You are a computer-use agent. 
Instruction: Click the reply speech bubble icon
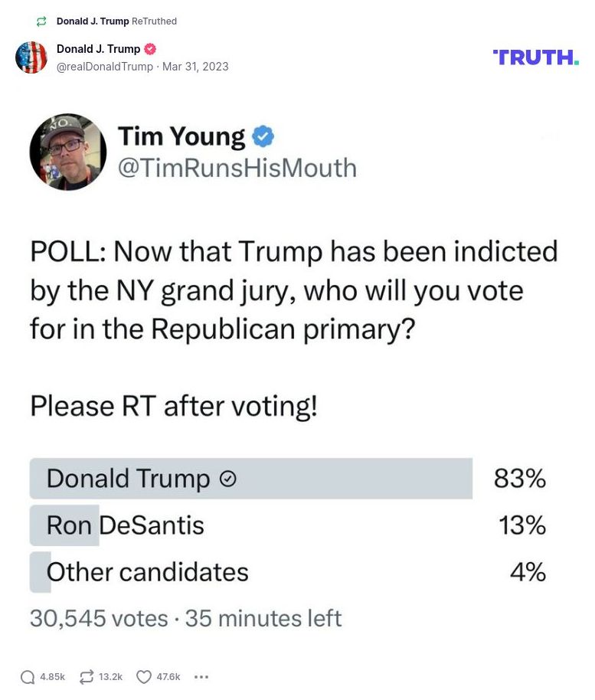point(29,676)
